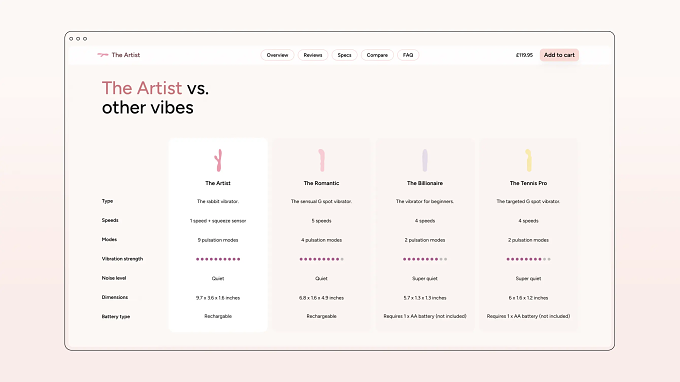Click the first browser window dot
Viewport: 680px width, 382px height.
71,39
